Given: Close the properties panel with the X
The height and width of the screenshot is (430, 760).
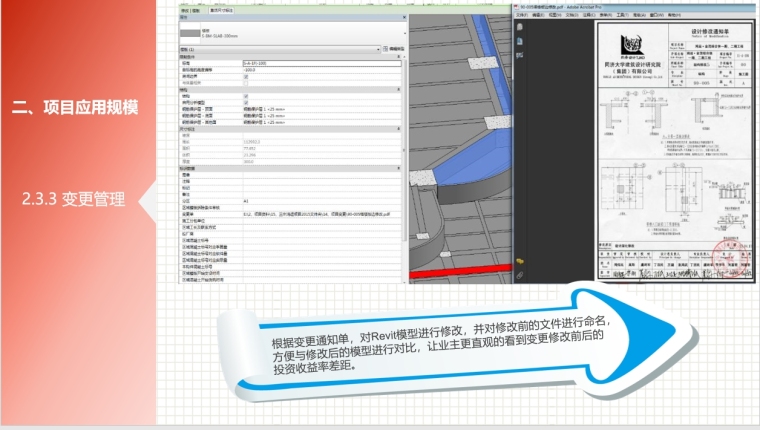Looking at the screenshot, I should click(x=402, y=17).
